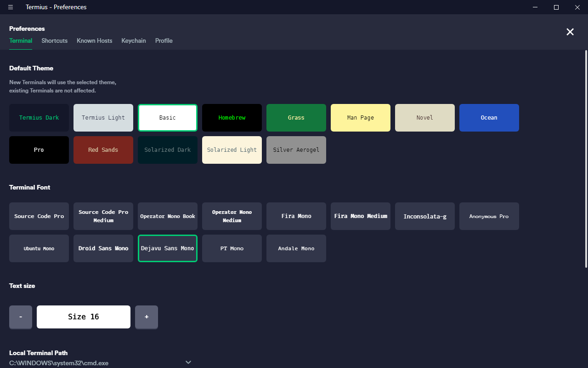This screenshot has height=368, width=588.
Task: Pick the Ocean theme
Action: coord(489,118)
